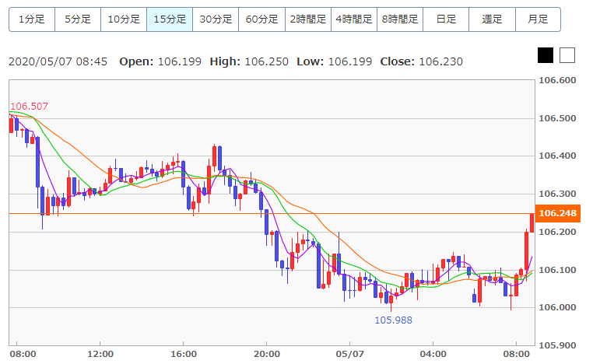593x364 pixels.
Task: Apply the white chart theme swatch
Action: pos(567,55)
